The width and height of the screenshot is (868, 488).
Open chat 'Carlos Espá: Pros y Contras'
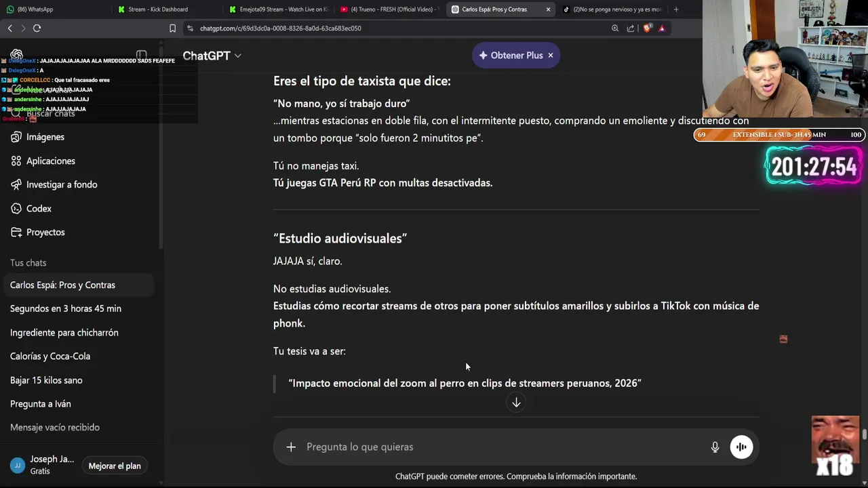click(79, 285)
